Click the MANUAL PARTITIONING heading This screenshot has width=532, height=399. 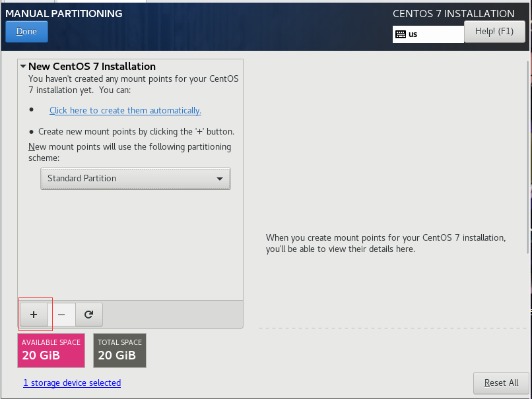[64, 14]
